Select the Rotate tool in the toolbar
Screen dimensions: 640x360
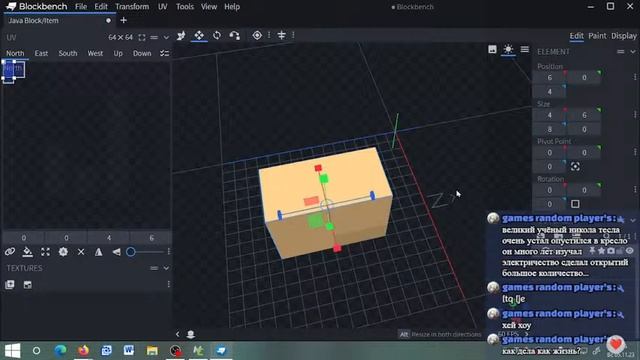point(217,36)
